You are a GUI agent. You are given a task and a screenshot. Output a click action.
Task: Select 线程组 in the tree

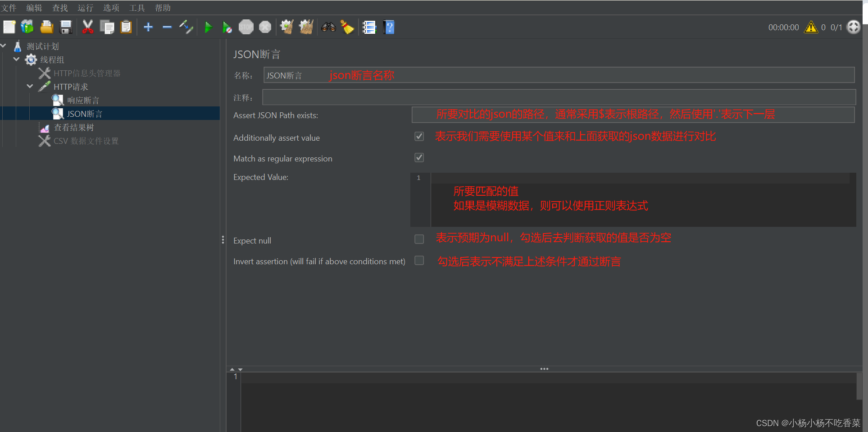(x=52, y=60)
